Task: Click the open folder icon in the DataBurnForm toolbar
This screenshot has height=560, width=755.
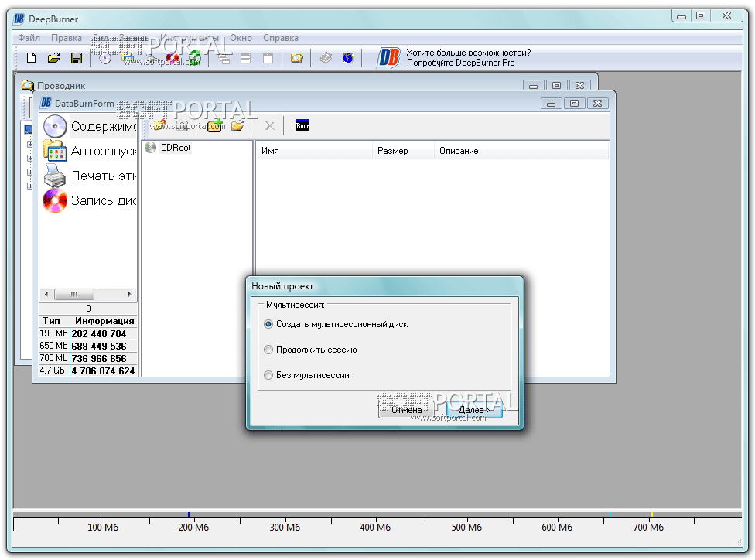Action: coord(237,125)
